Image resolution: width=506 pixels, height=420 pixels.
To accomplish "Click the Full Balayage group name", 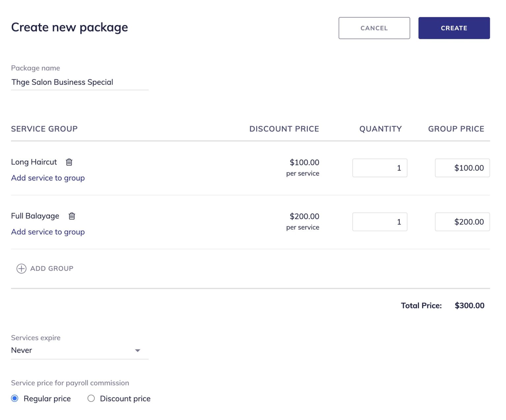I will pyautogui.click(x=35, y=216).
